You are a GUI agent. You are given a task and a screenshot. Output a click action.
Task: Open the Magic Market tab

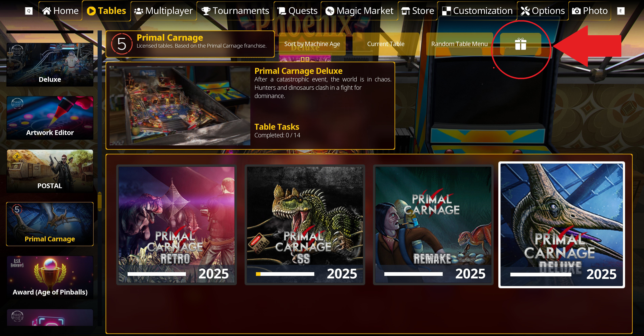(359, 11)
